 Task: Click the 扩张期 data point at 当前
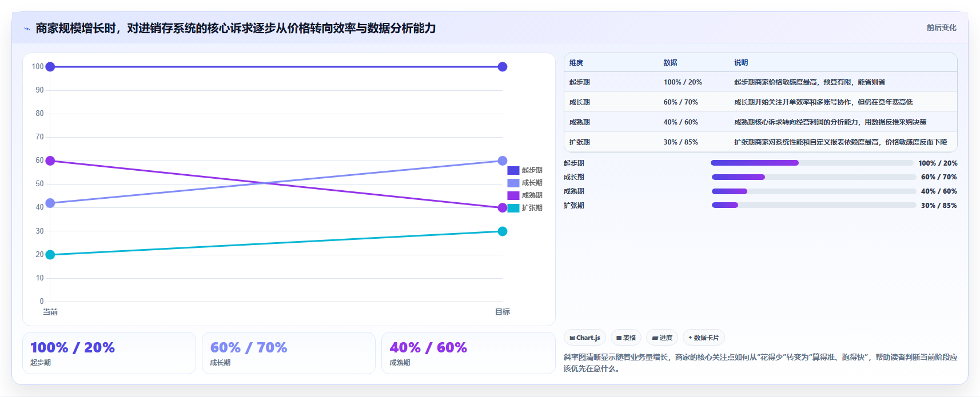pos(50,255)
